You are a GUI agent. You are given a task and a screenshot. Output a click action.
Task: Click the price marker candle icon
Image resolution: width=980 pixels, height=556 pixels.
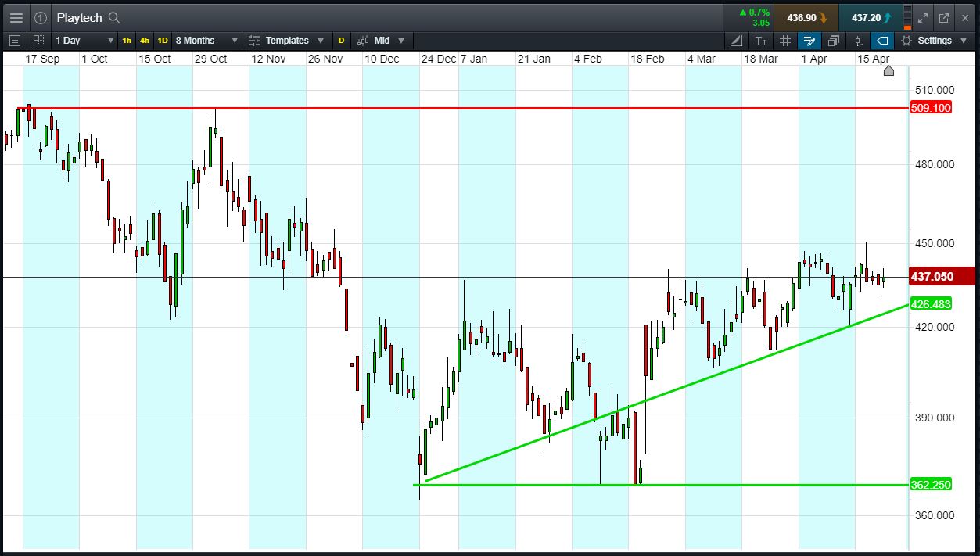coord(858,41)
